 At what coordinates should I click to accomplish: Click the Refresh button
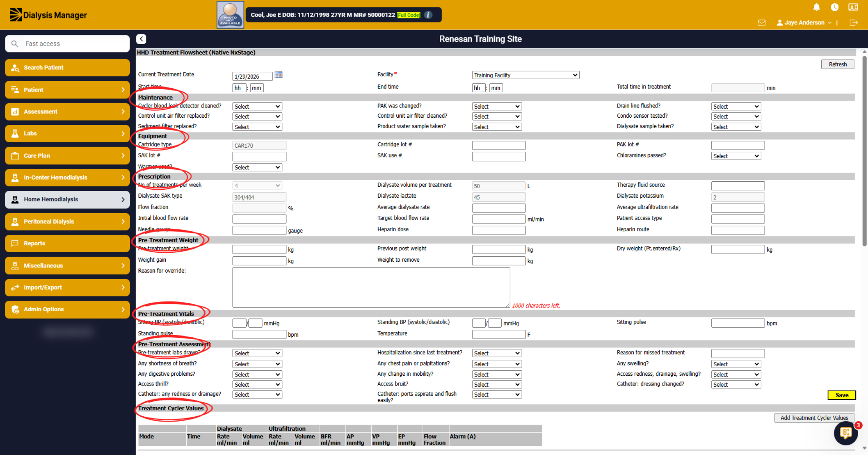tap(838, 64)
